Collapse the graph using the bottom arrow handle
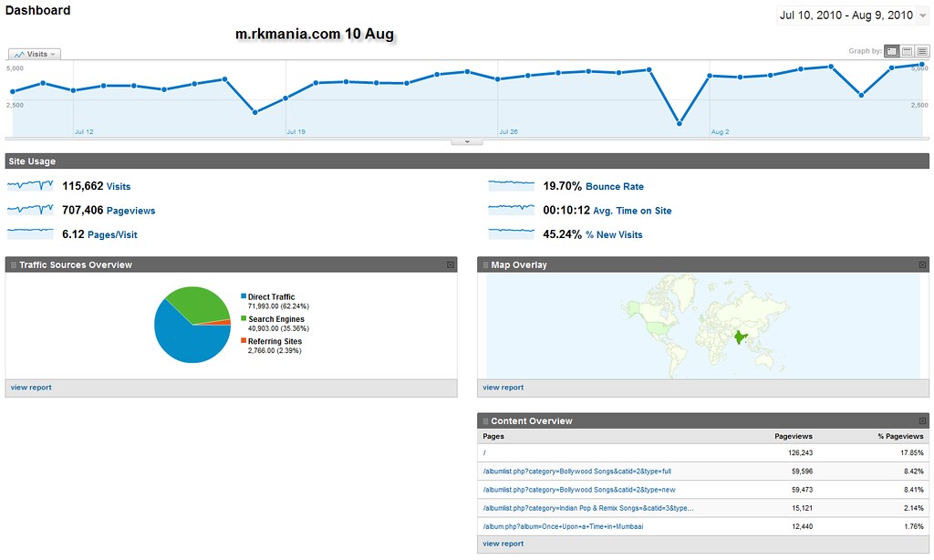 pos(467,141)
